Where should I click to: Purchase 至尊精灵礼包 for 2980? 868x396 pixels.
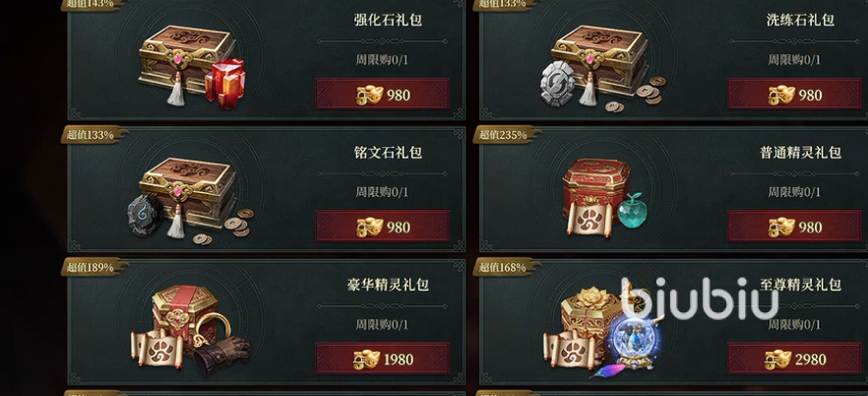(794, 359)
